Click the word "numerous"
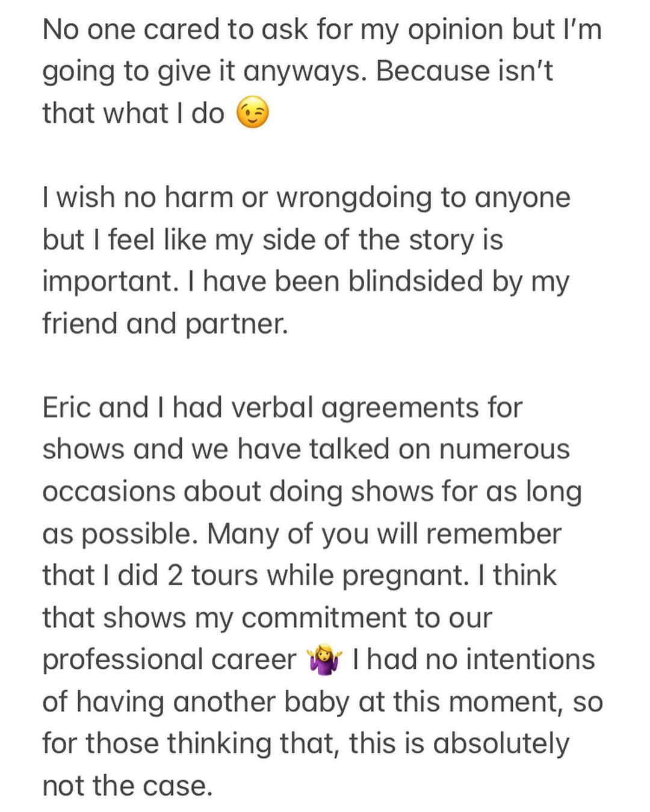Screen dimensions: 650x812 [504, 449]
